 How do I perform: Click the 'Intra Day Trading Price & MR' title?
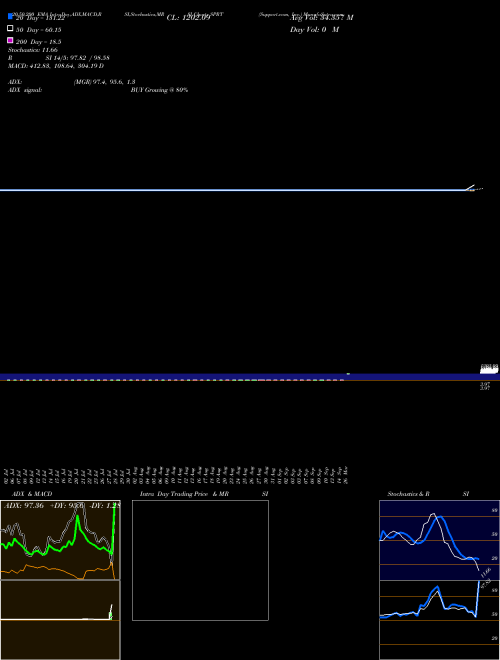(184, 494)
